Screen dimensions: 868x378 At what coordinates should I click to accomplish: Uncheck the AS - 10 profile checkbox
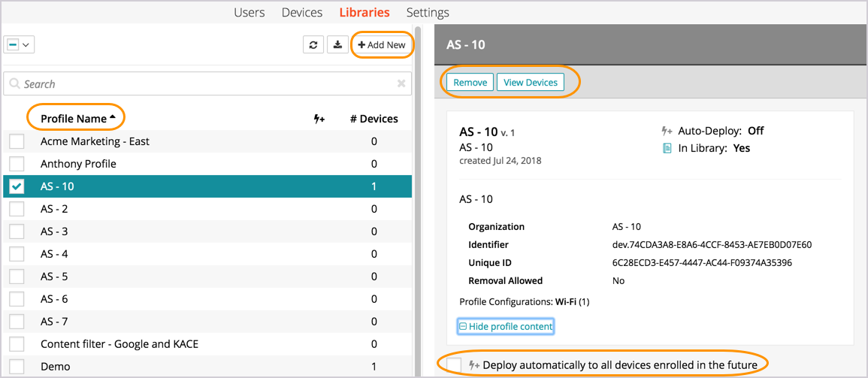coord(17,186)
